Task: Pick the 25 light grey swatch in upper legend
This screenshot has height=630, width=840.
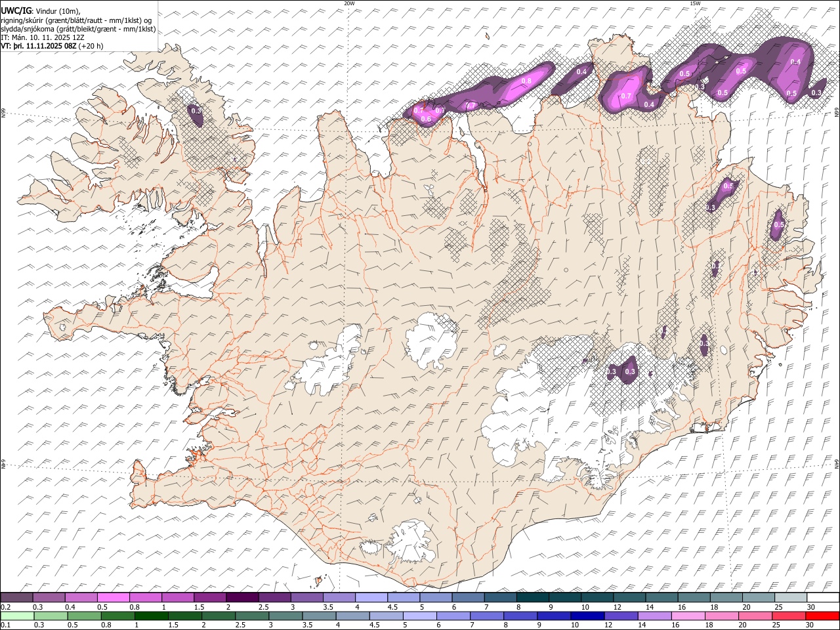Action: click(x=791, y=598)
